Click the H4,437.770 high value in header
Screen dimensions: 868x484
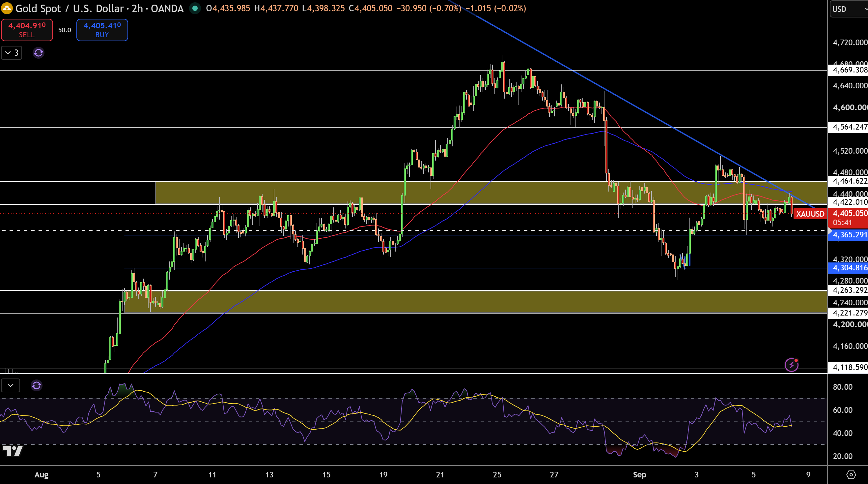click(276, 9)
